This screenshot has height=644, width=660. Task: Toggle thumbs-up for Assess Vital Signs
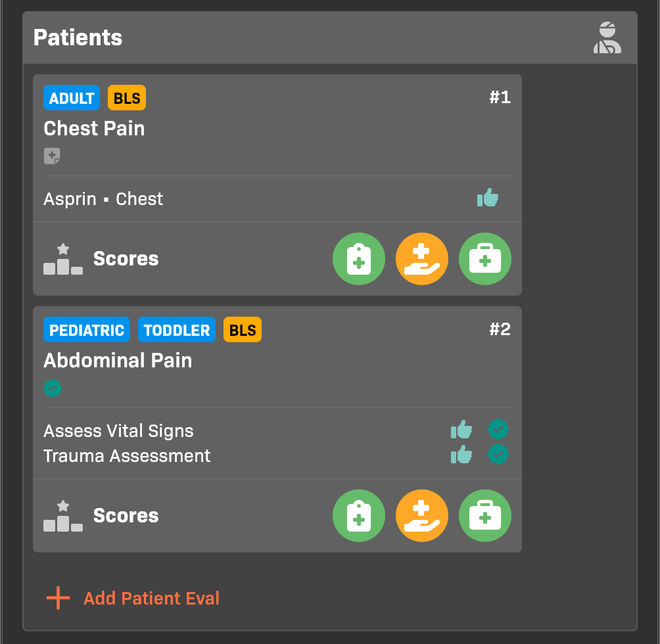(x=461, y=430)
